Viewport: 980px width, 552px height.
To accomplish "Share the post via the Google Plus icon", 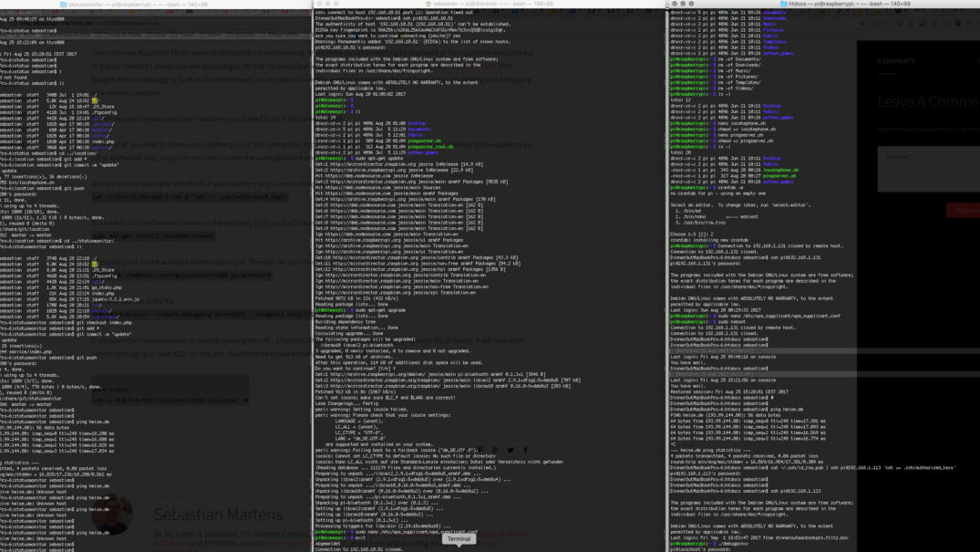I will [495, 450].
